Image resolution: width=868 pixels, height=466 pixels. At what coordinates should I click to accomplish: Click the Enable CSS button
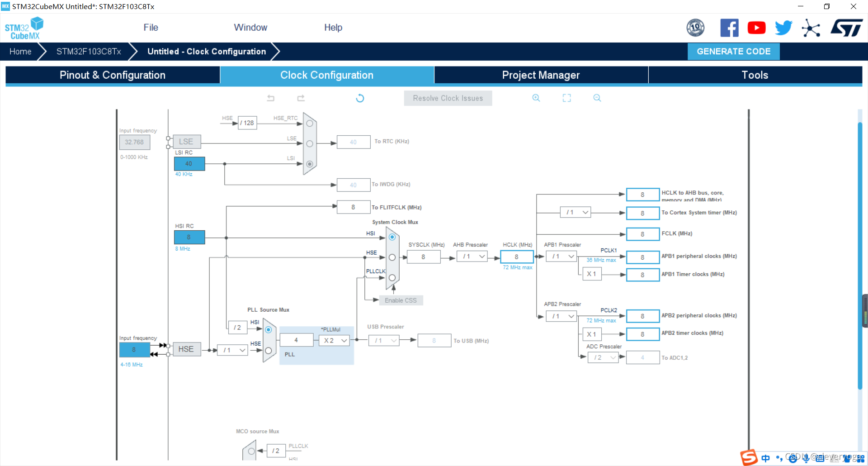401,300
